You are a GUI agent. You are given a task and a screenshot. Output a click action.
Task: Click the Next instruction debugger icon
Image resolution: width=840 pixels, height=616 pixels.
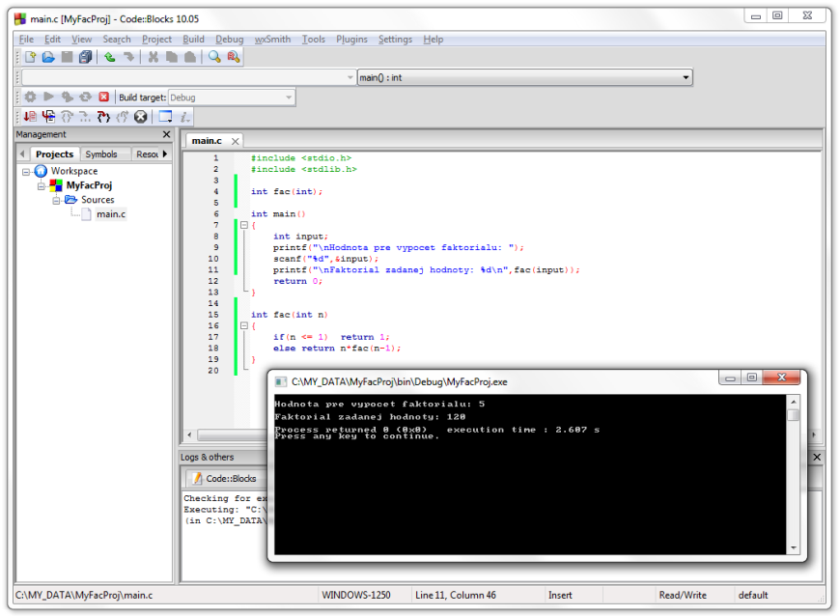85,116
